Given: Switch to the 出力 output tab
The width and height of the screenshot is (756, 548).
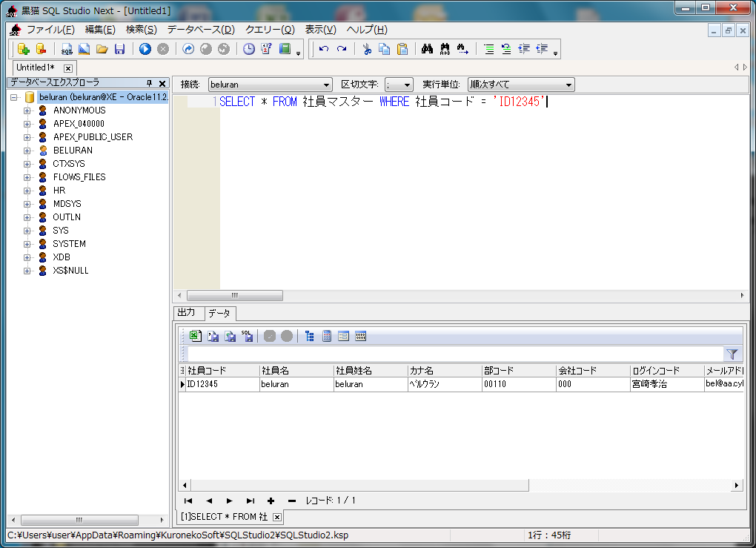Looking at the screenshot, I should [187, 312].
